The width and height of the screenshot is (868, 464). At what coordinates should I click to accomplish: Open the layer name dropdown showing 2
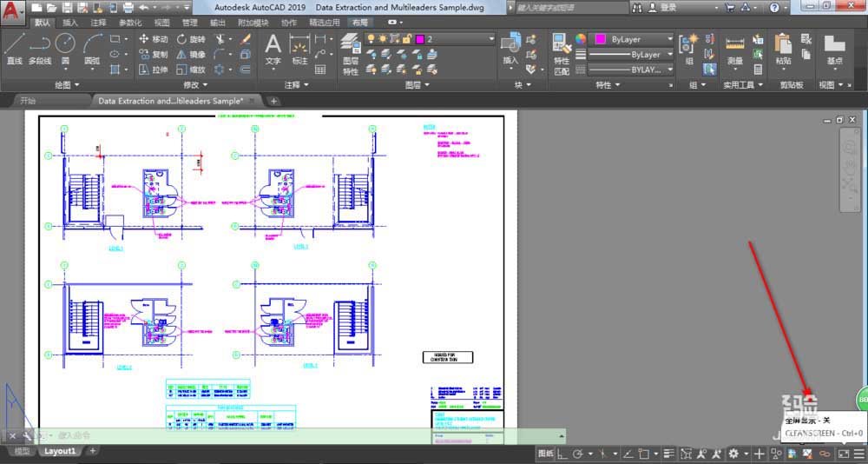click(430, 39)
